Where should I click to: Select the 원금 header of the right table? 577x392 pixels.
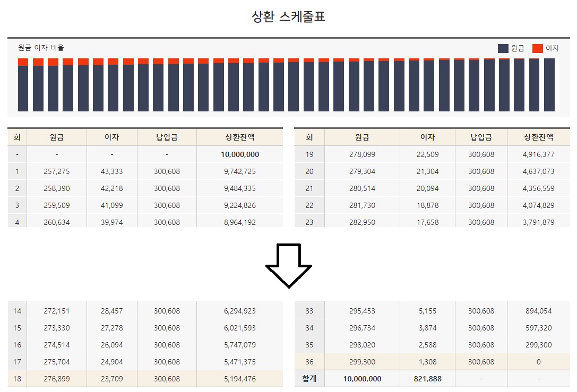point(363,136)
